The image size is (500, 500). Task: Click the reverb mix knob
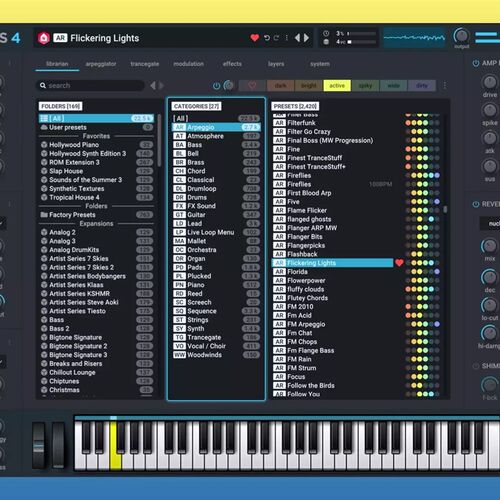(x=489, y=246)
